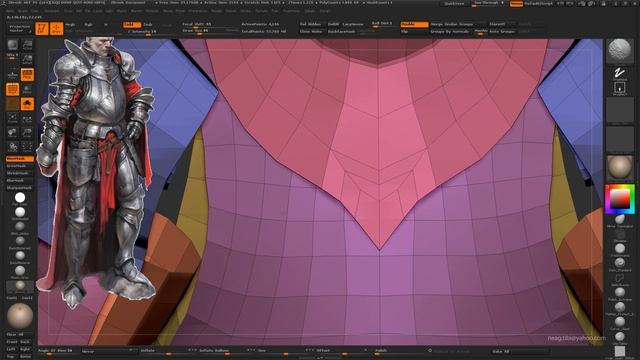Image resolution: width=640 pixels, height=360 pixels.
Task: Click the brown texture square in left shelf
Action: point(13,104)
